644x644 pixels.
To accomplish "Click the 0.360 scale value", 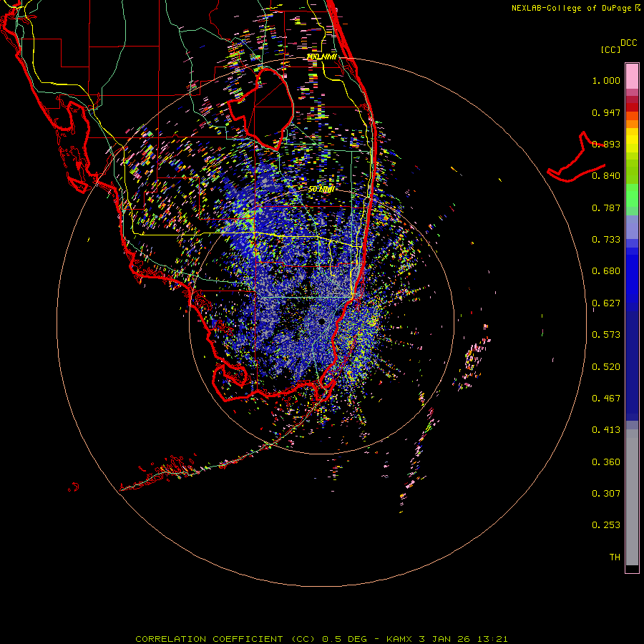I will pos(606,462).
